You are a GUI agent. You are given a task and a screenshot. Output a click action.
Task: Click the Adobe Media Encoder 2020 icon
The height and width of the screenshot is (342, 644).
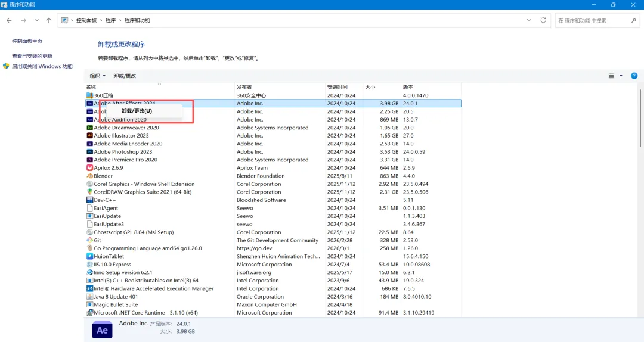click(89, 144)
